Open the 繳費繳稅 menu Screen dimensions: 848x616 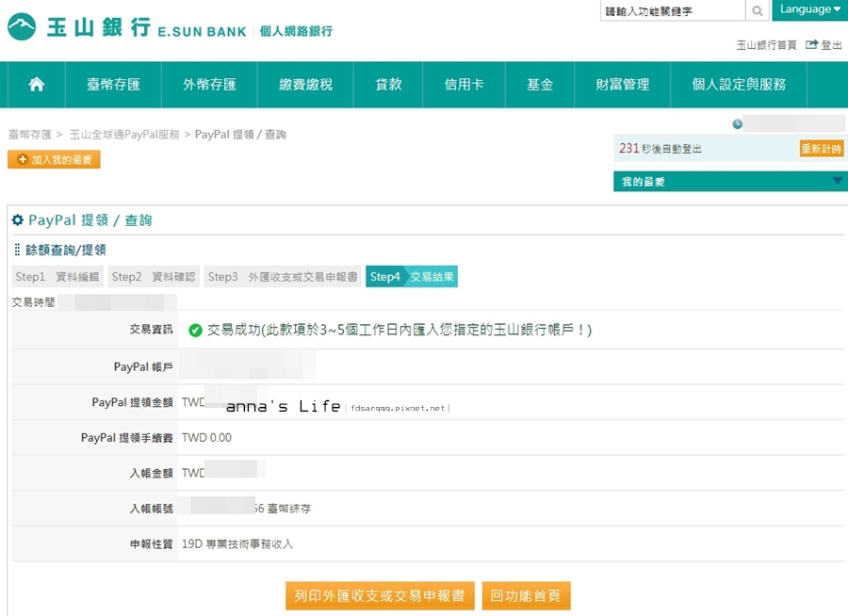point(305,85)
